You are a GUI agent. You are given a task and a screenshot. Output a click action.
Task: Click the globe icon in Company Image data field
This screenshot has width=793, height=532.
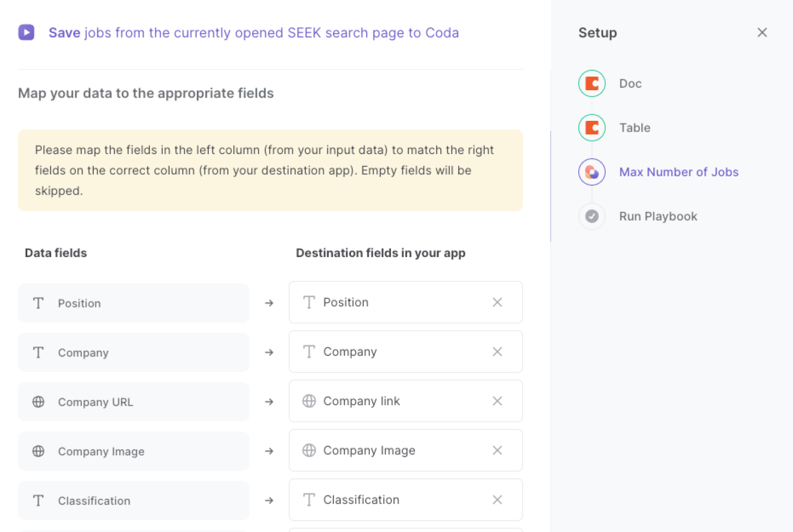click(38, 451)
